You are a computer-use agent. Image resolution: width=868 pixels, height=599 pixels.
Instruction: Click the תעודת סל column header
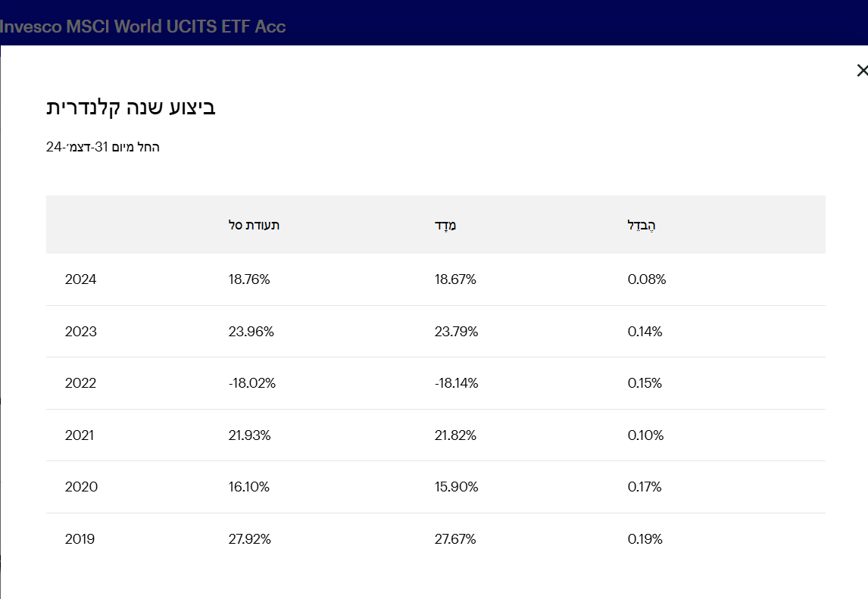point(254,225)
